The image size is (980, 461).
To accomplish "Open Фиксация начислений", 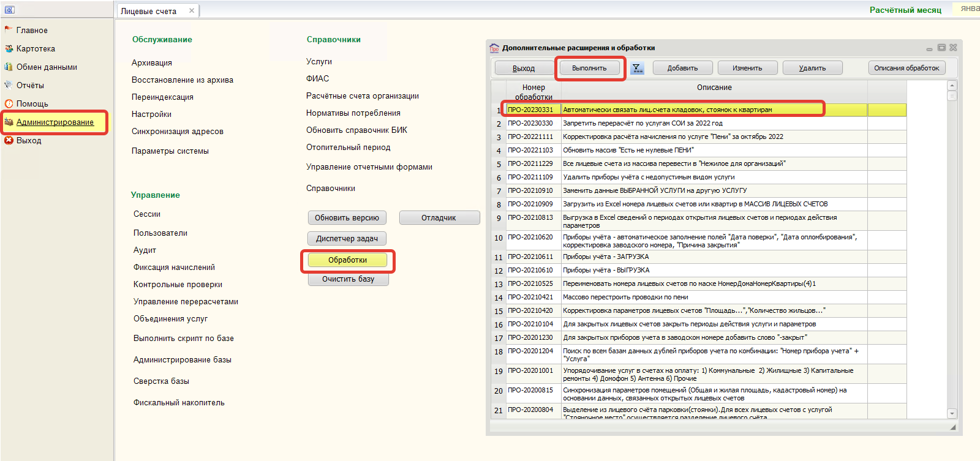I will click(174, 267).
